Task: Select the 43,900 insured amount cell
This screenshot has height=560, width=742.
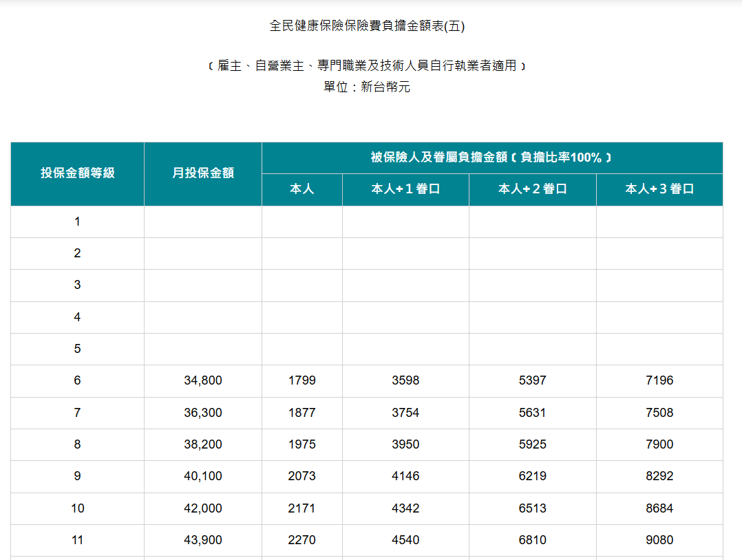Action: pos(203,540)
